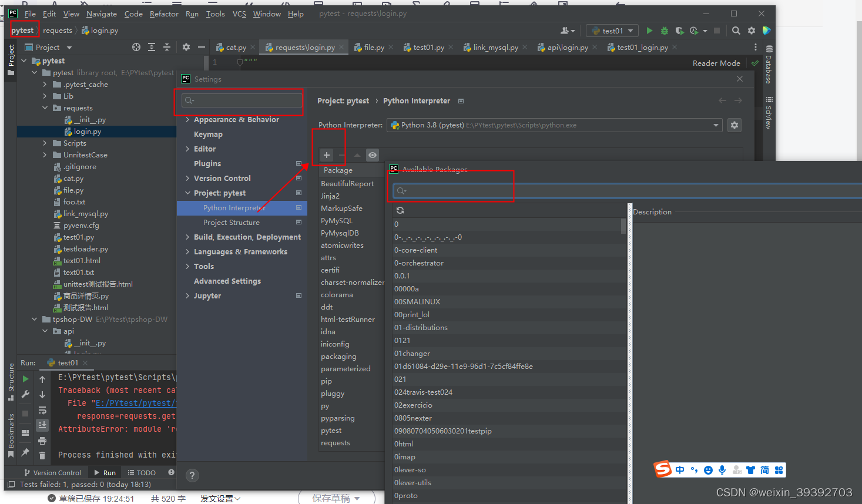Open IDE Settings via the gear icon
This screenshot has height=504, width=862.
(752, 31)
